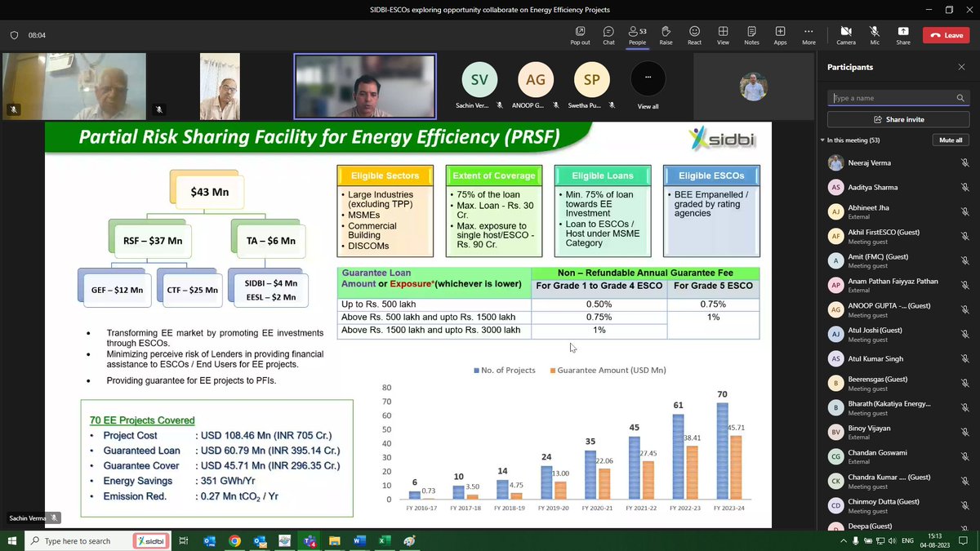Open meeting Notes
980x551 pixels.
[x=751, y=35]
